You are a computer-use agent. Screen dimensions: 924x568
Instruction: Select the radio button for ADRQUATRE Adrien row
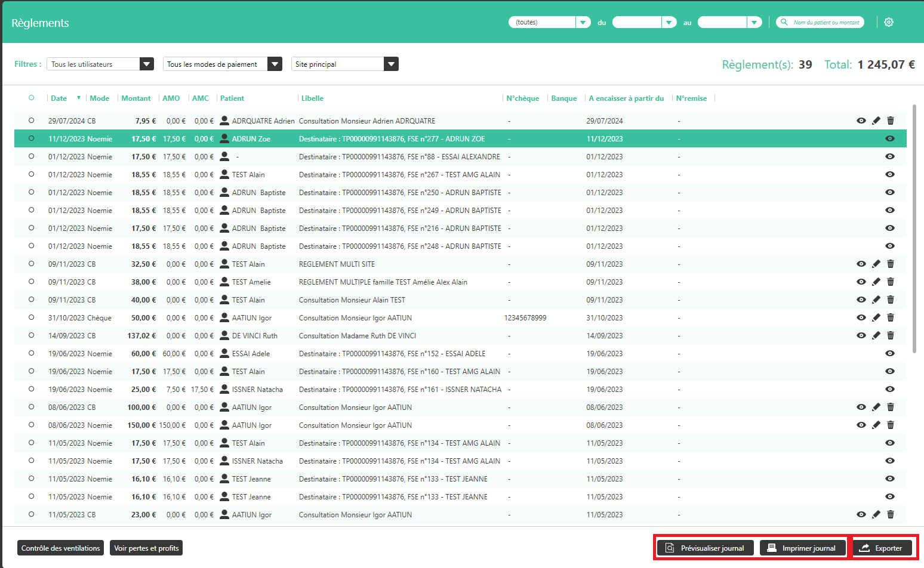(x=32, y=121)
